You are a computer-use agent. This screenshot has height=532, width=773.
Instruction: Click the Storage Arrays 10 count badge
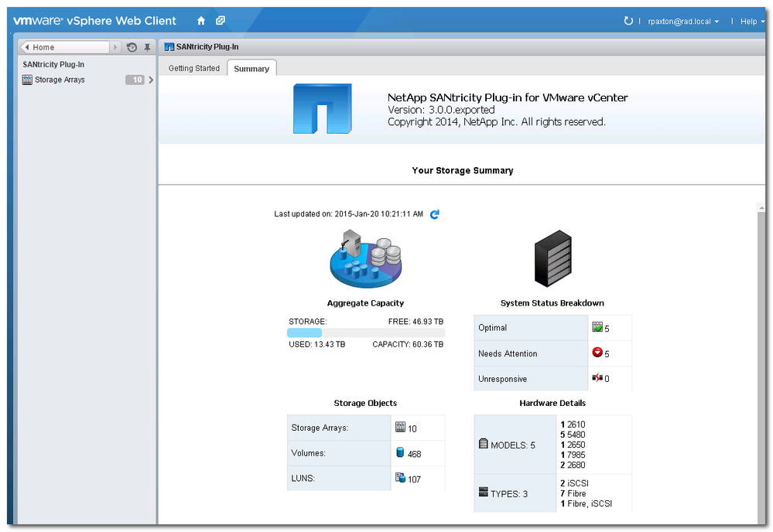tap(135, 80)
